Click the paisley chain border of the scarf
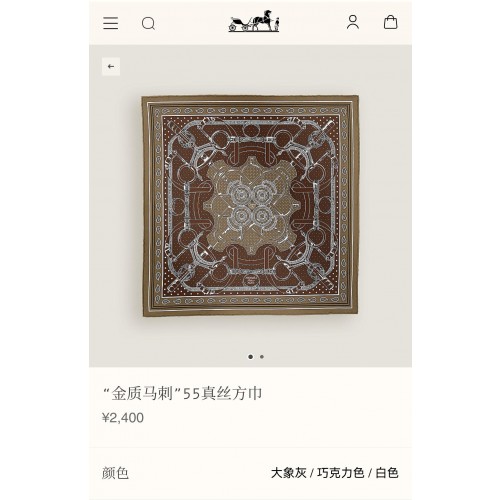The height and width of the screenshot is (500, 500). pos(250,111)
